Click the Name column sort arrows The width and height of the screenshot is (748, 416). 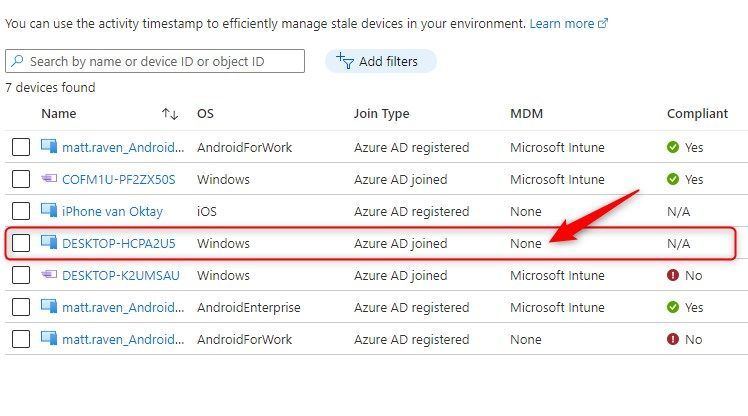(169, 114)
